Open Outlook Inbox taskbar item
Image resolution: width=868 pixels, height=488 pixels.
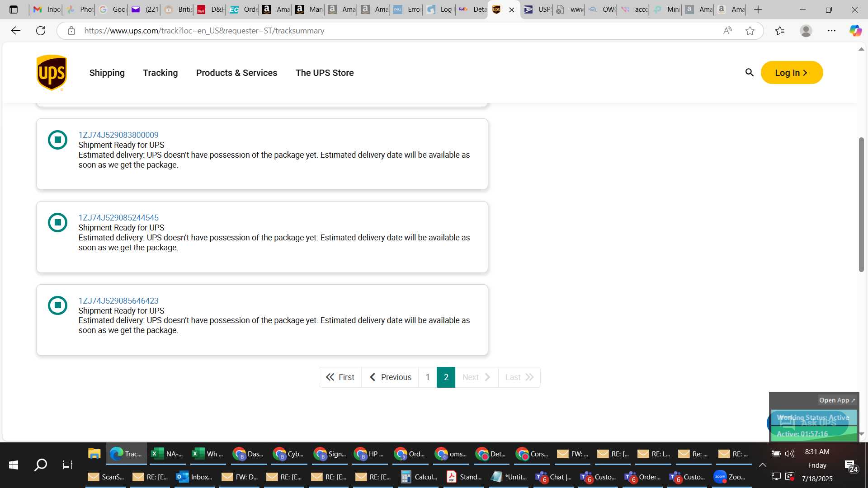pyautogui.click(x=193, y=477)
